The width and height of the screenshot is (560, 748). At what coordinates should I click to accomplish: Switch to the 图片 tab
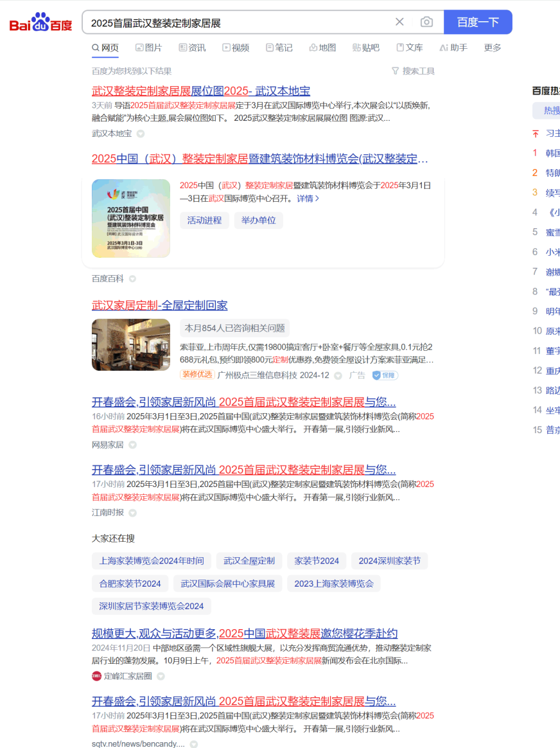(x=149, y=48)
